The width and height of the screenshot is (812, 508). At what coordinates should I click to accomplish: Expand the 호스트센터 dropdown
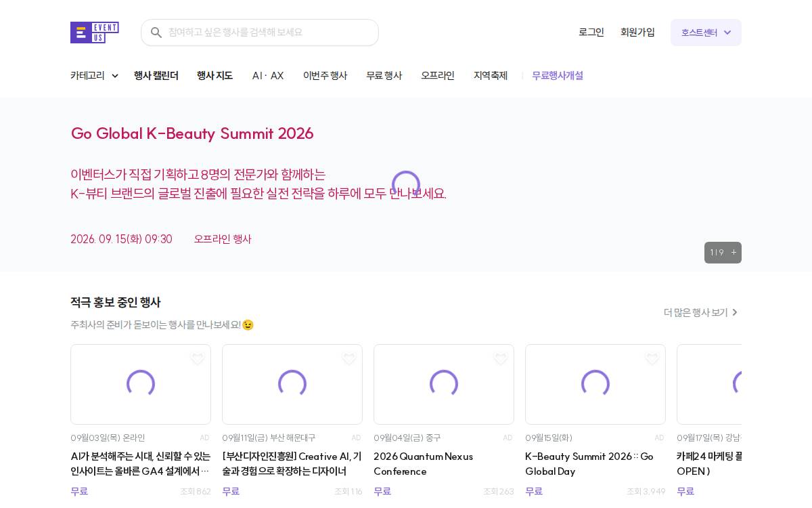[x=706, y=33]
